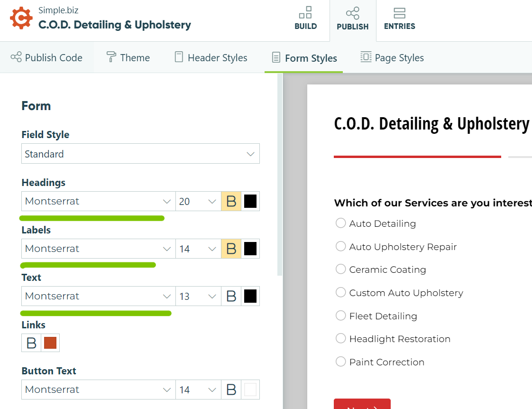Select the Custom Auto Upholstery option
This screenshot has width=532, height=409.
340,292
